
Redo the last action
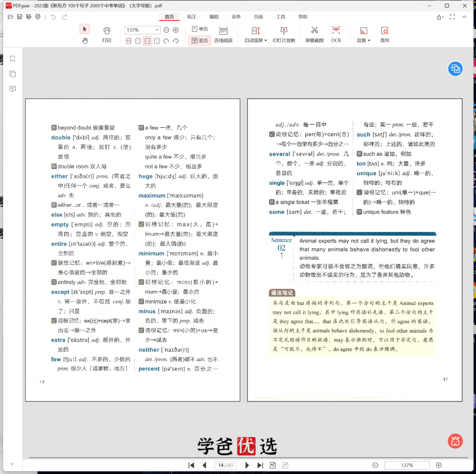64,17
